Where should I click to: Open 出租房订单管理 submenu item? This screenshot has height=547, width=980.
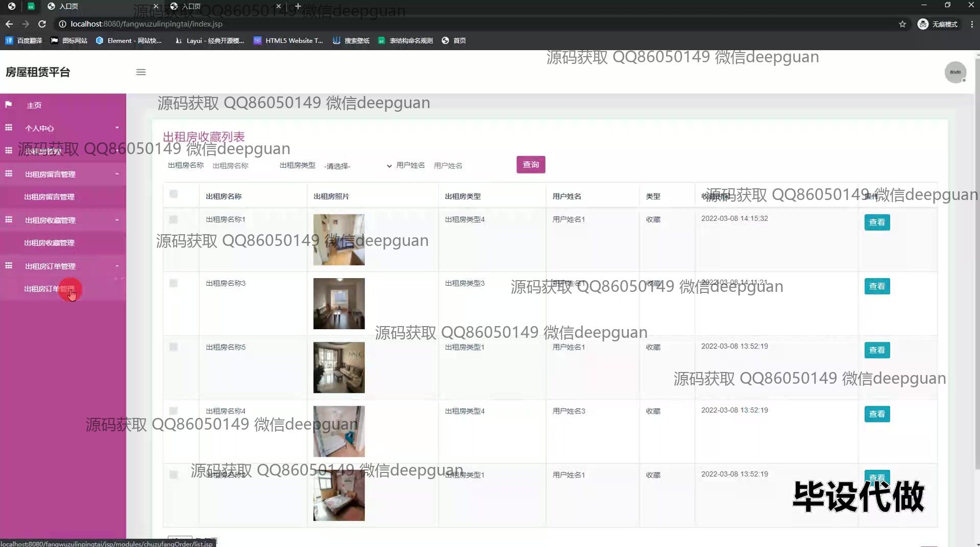click(x=50, y=289)
